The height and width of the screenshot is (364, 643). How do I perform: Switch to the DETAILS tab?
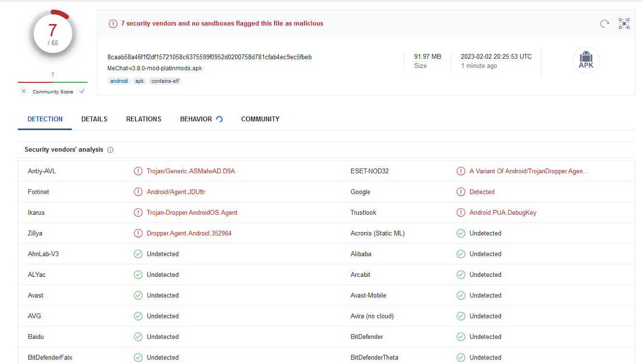(x=94, y=119)
